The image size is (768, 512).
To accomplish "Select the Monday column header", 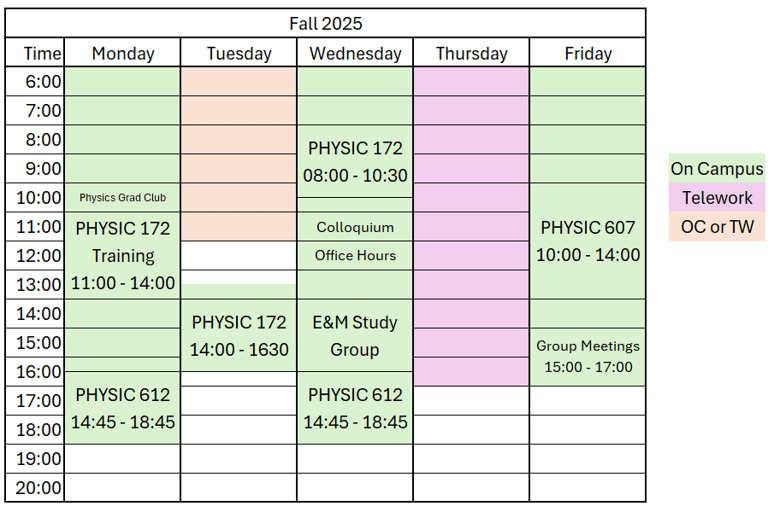I will pos(123,53).
